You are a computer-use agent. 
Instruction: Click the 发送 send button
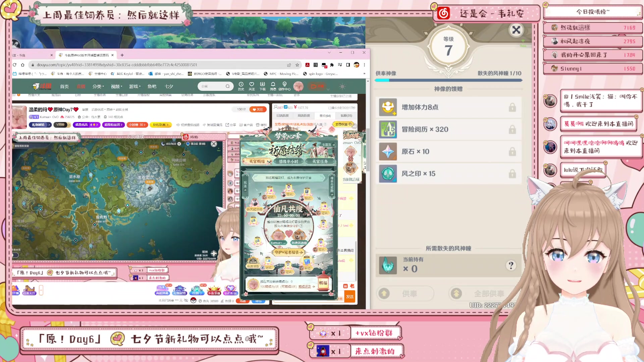pos(350,297)
